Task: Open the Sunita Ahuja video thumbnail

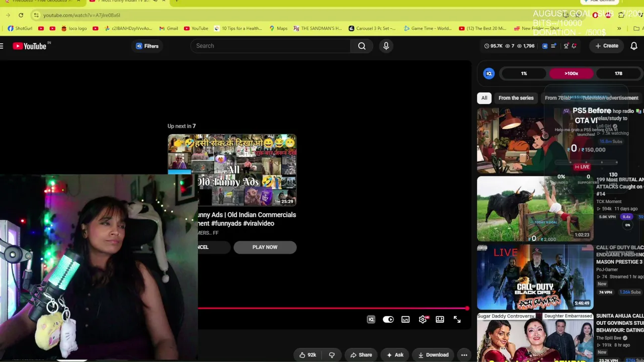Action: pyautogui.click(x=535, y=337)
